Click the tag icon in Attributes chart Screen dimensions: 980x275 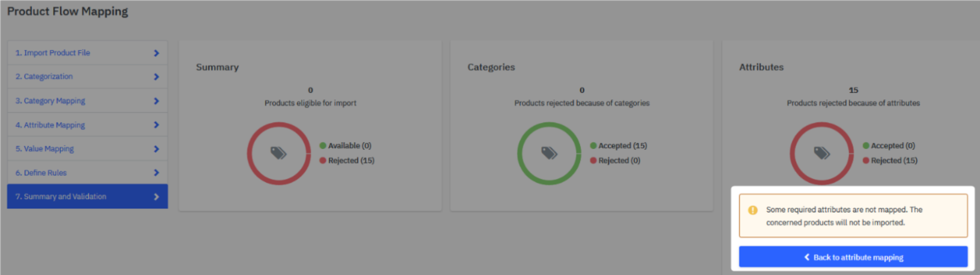click(x=822, y=154)
